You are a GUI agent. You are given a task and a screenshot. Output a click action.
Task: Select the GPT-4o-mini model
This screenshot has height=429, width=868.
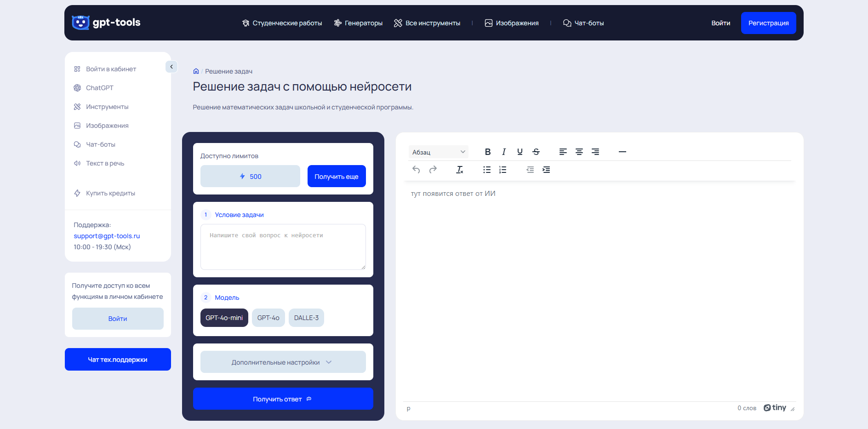224,318
